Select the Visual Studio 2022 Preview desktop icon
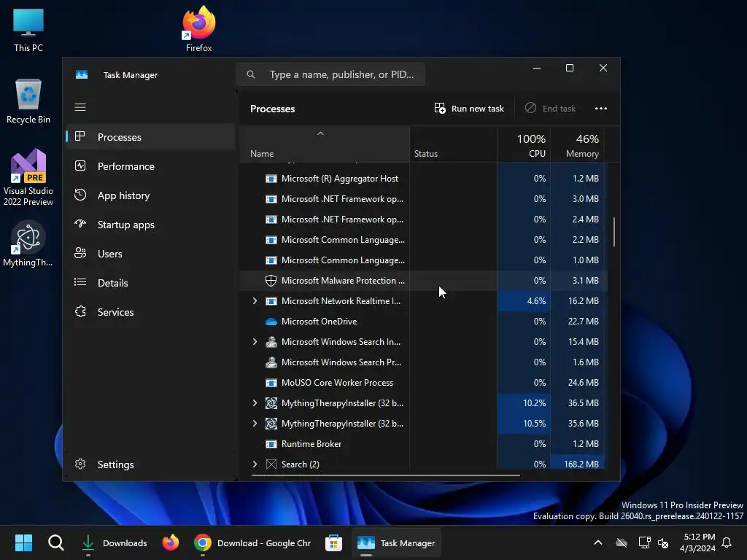Image resolution: width=747 pixels, height=560 pixels. click(x=28, y=177)
